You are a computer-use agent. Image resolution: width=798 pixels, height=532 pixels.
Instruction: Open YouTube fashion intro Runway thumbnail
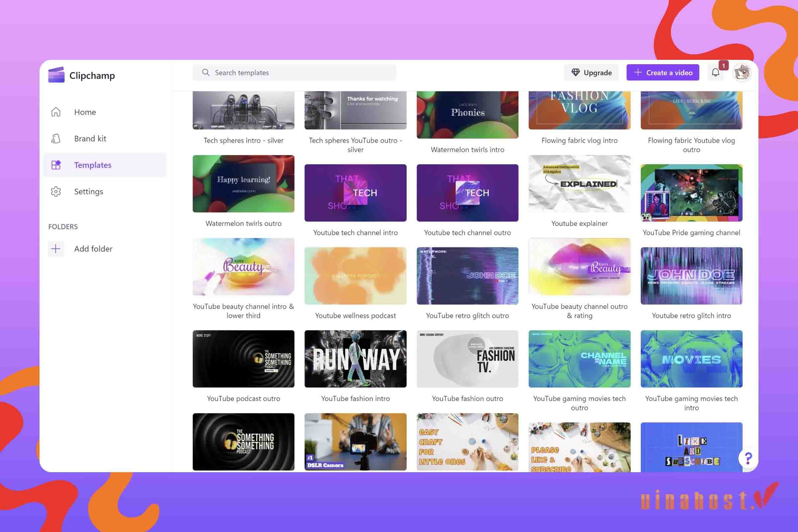tap(355, 359)
